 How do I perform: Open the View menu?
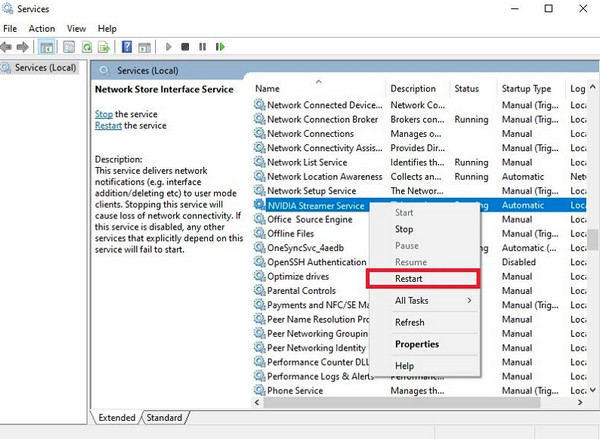(x=76, y=29)
